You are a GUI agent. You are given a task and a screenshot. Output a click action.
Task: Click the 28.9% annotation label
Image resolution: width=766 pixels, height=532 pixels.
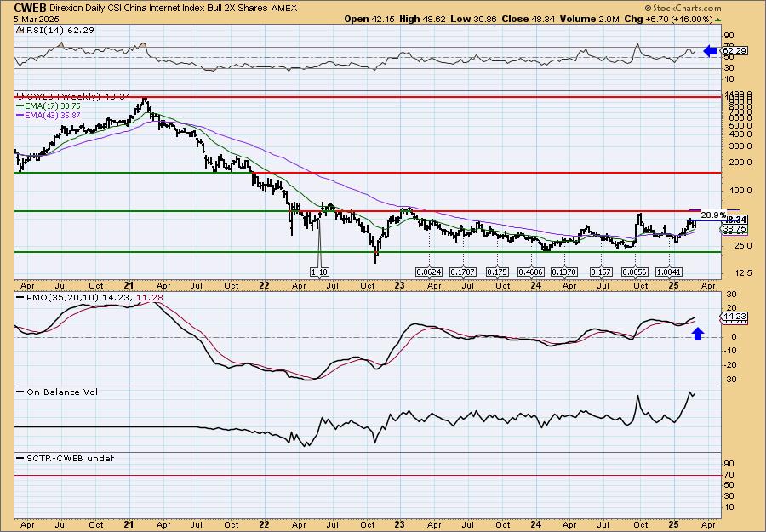point(714,215)
